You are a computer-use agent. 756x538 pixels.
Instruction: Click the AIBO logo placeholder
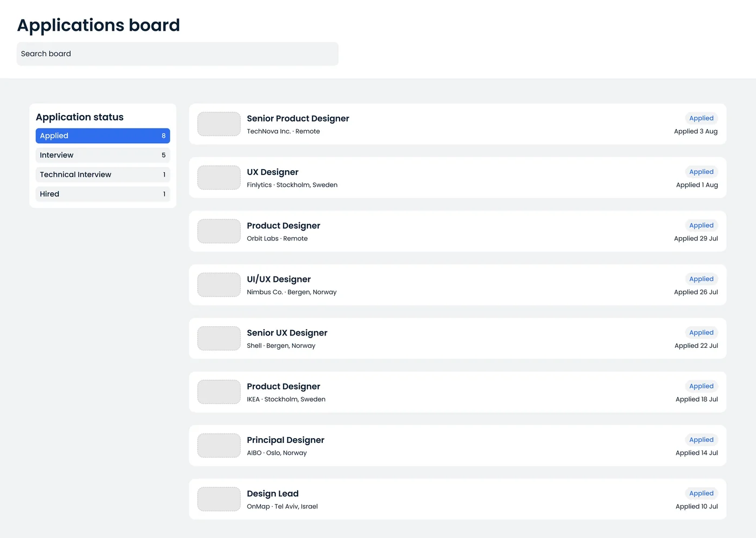coord(219,446)
